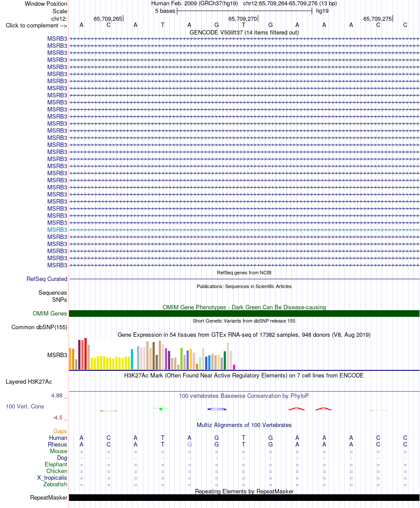Click the 'Elephant' alignment row label
Viewport: 420px width, 508px height.
coord(56,465)
